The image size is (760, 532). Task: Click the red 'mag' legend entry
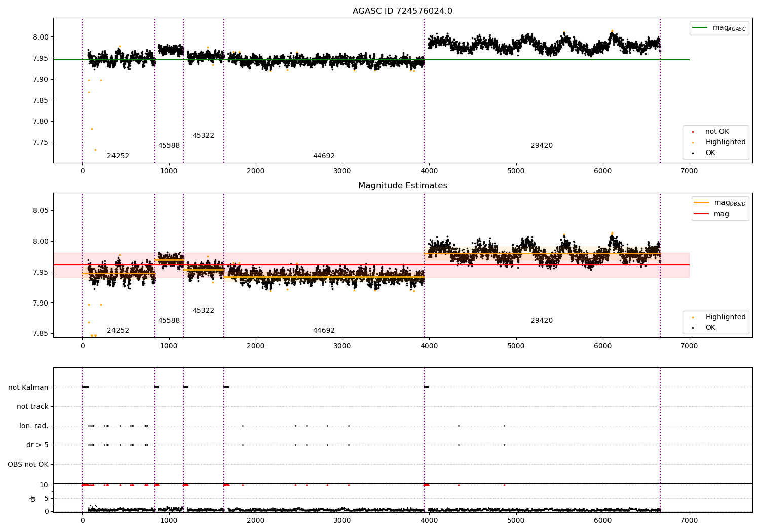[711, 214]
